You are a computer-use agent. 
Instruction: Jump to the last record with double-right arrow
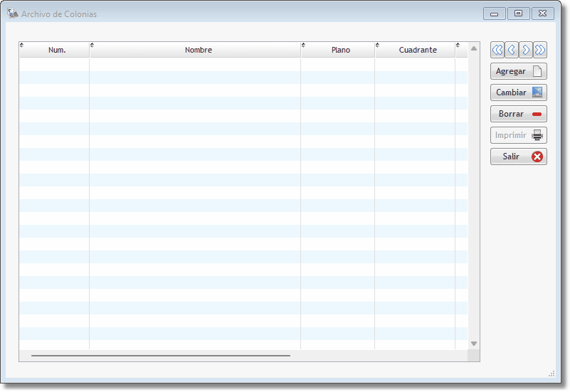click(x=540, y=50)
